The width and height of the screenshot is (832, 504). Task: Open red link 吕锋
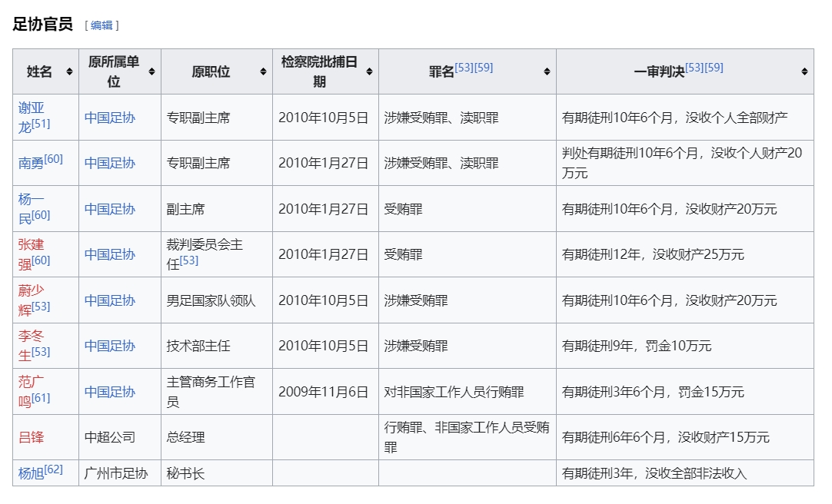pos(31,437)
